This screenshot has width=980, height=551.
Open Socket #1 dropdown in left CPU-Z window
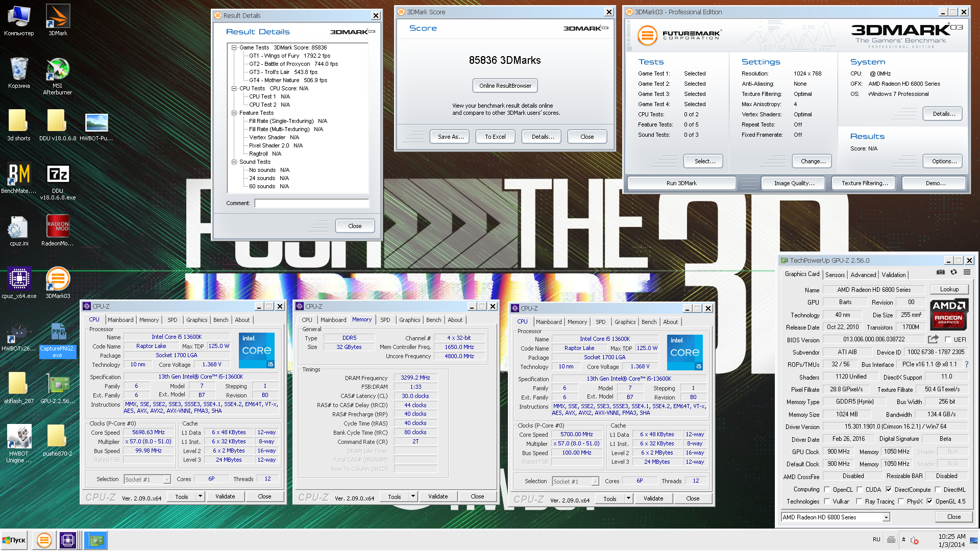(x=167, y=480)
